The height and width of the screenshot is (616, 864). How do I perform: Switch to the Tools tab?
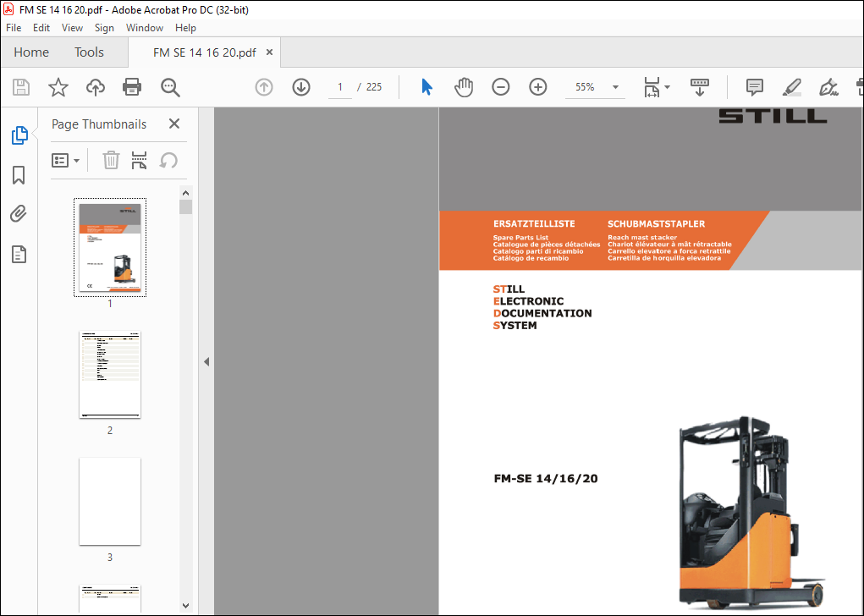click(x=89, y=52)
